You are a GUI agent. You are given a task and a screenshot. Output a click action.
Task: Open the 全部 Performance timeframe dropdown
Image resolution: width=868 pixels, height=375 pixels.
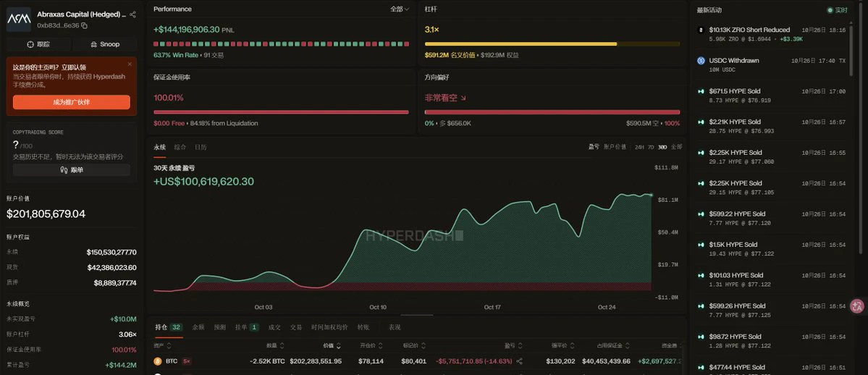(x=400, y=9)
